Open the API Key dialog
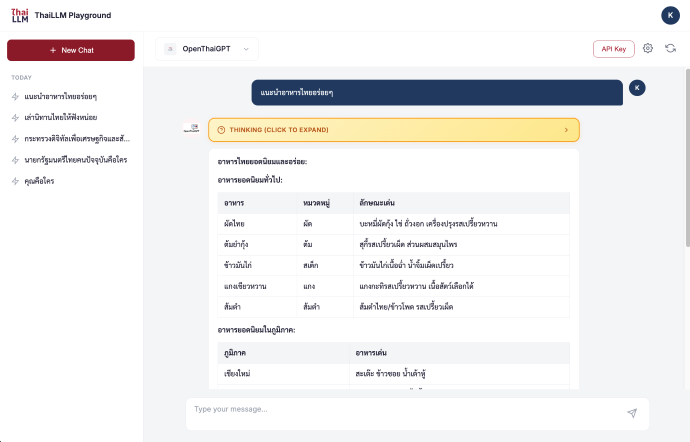 tap(613, 49)
